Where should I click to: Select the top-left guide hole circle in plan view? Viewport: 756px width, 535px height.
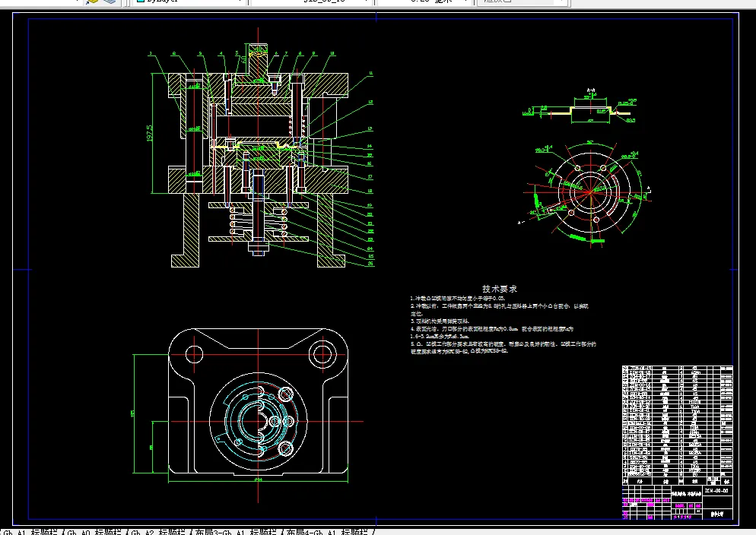(x=194, y=354)
